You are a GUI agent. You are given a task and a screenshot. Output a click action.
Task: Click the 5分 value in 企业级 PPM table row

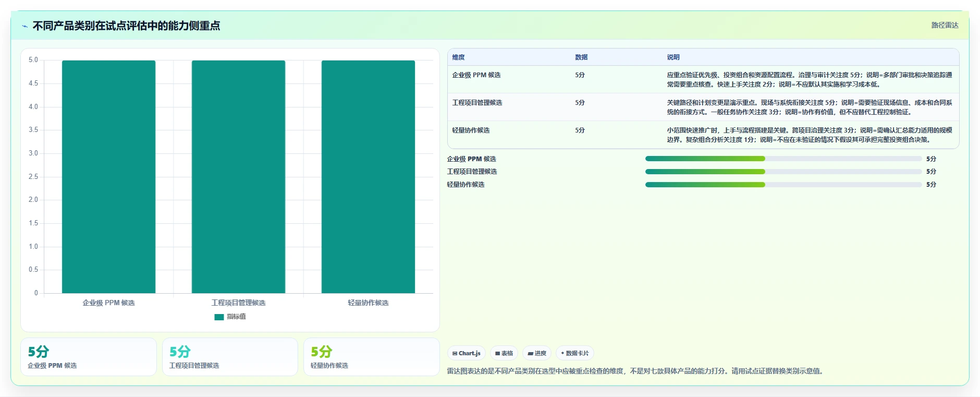(580, 75)
